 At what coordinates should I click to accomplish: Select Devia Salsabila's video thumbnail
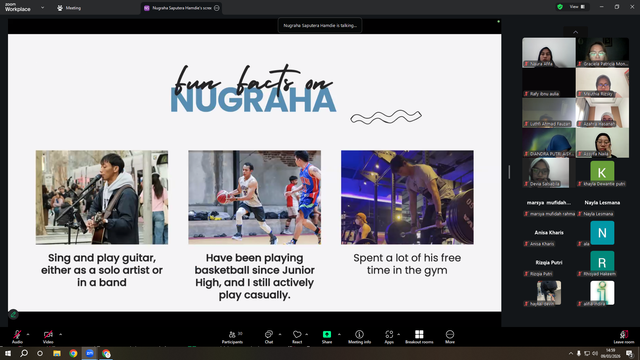point(549,173)
